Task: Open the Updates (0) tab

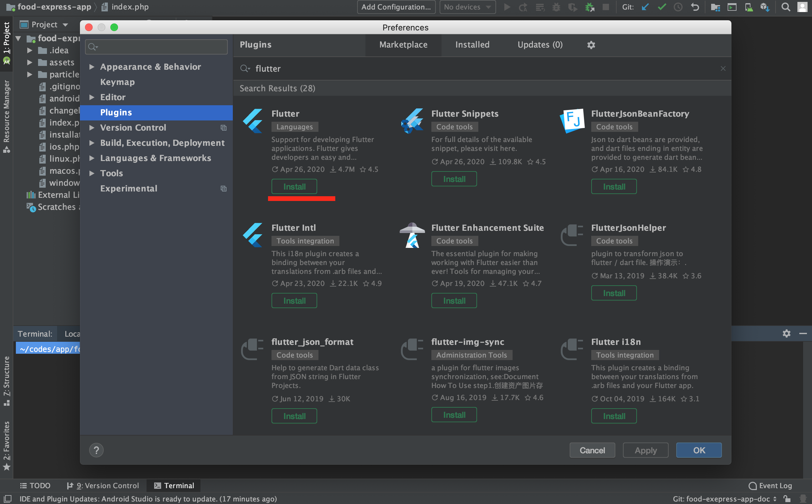Action: [540, 45]
